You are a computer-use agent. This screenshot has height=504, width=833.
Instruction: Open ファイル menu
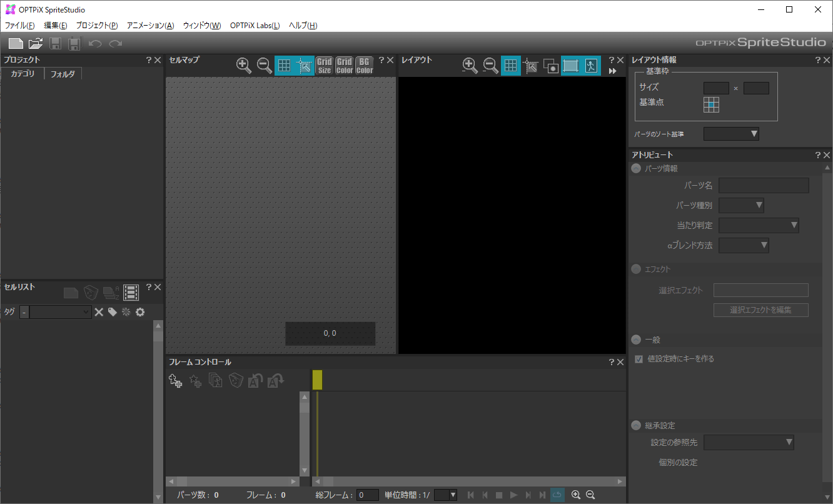(20, 26)
